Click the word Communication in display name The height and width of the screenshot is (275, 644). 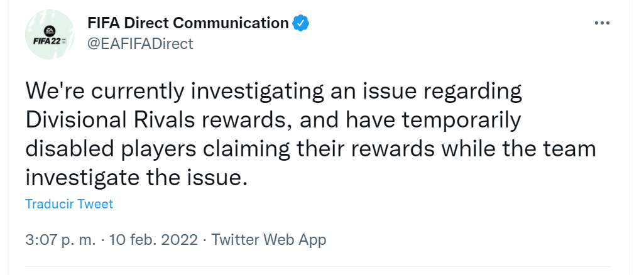[x=231, y=23]
